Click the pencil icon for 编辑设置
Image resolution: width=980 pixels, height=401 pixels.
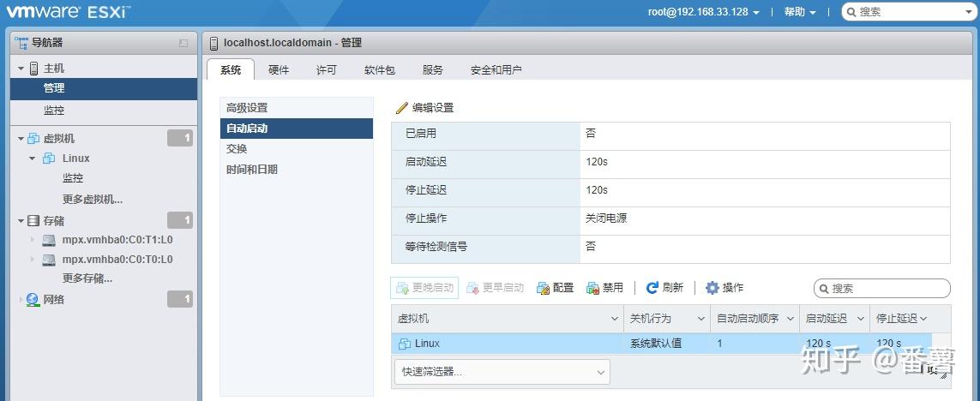pos(402,108)
